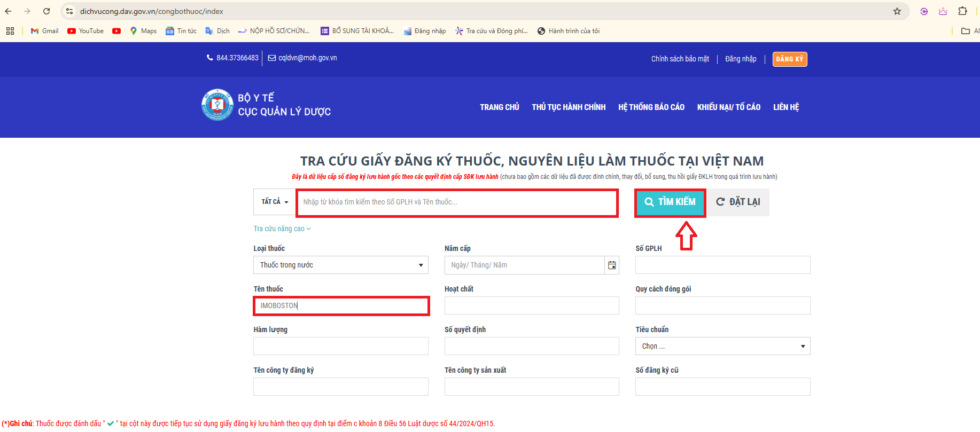Viewport: 980px width, 432px height.
Task: Expand the Loại thuốc dropdown
Action: [x=340, y=265]
